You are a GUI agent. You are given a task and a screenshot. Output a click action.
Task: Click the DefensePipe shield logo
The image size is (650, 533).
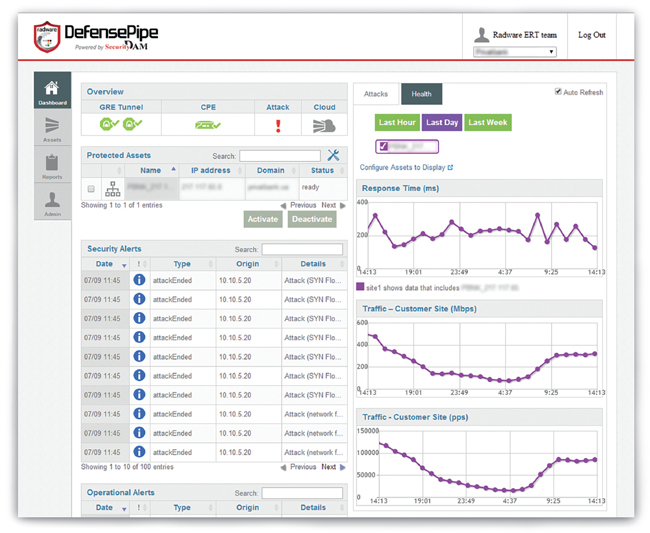[47, 37]
